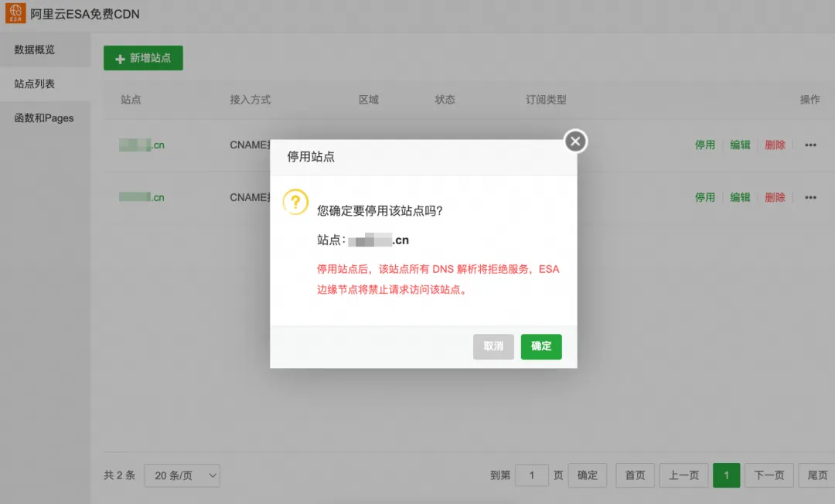
Task: Go to 首页 first page
Action: (635, 475)
